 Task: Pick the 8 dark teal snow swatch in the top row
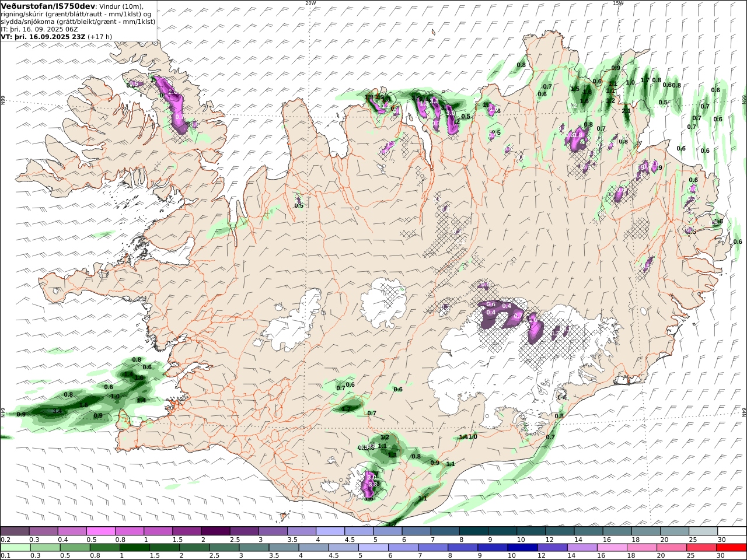pos(474,531)
